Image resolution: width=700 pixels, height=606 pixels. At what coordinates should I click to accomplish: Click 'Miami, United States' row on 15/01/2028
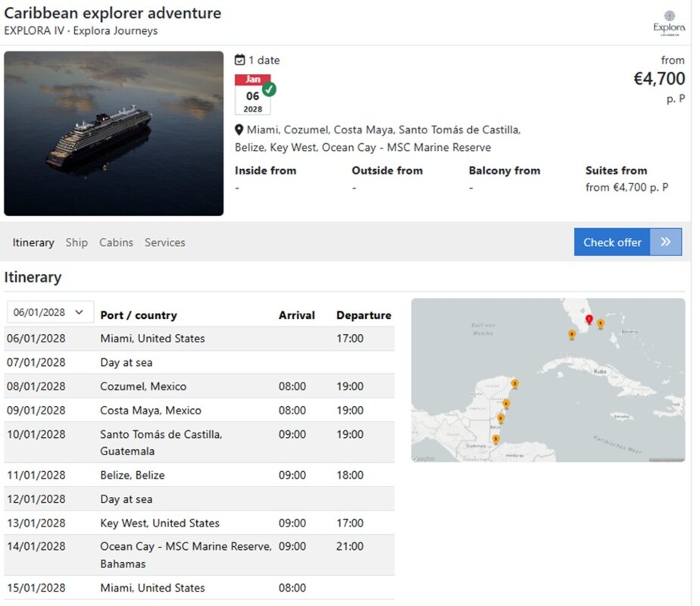click(199, 588)
